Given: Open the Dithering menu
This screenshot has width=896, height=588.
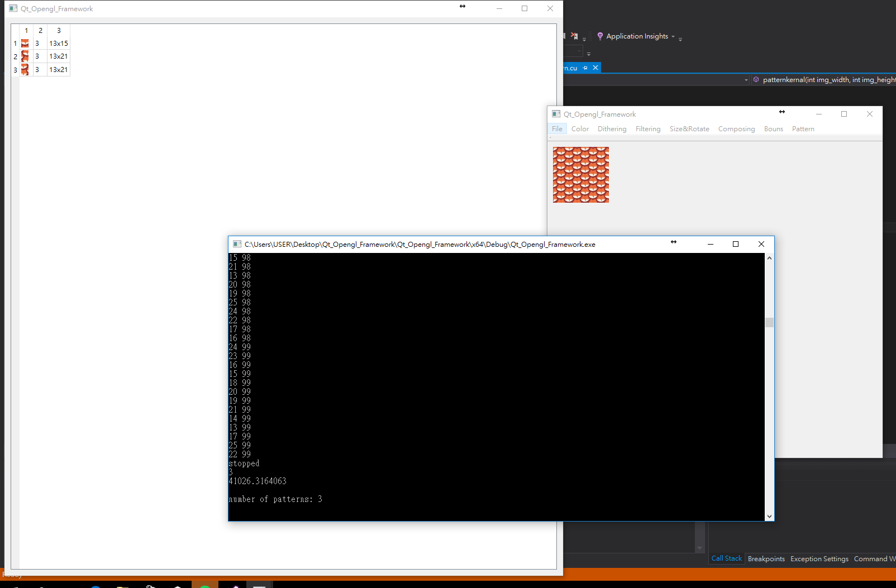Looking at the screenshot, I should coord(612,128).
